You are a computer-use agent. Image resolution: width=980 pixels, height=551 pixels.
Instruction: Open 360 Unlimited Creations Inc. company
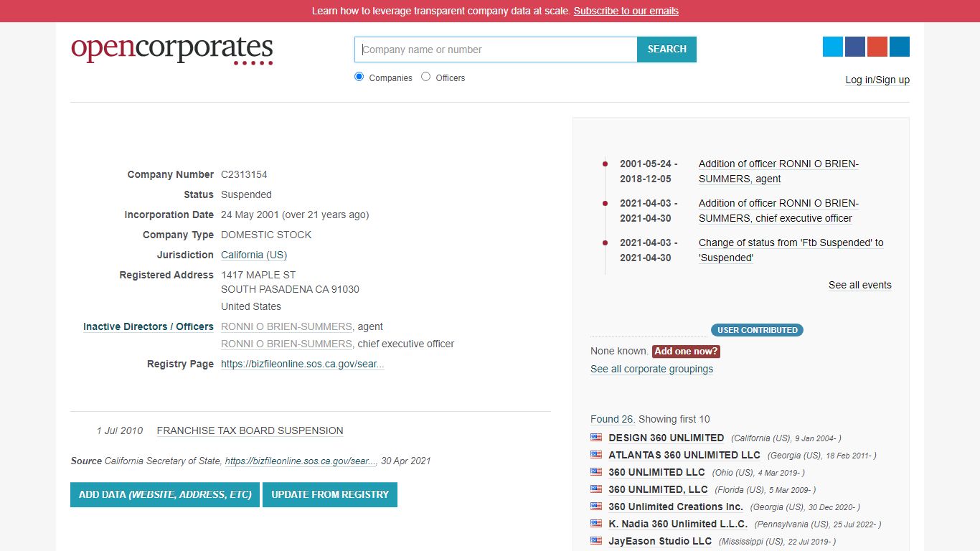(x=676, y=507)
